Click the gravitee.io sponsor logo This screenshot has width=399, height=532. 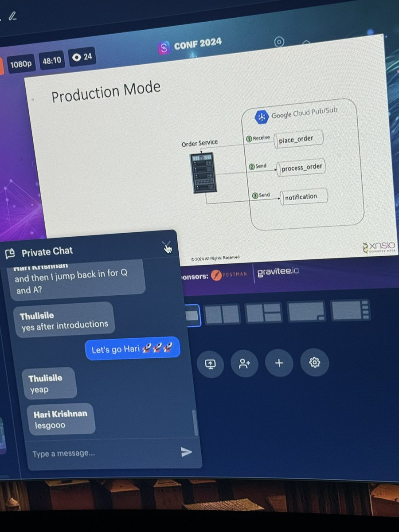pyautogui.click(x=278, y=271)
